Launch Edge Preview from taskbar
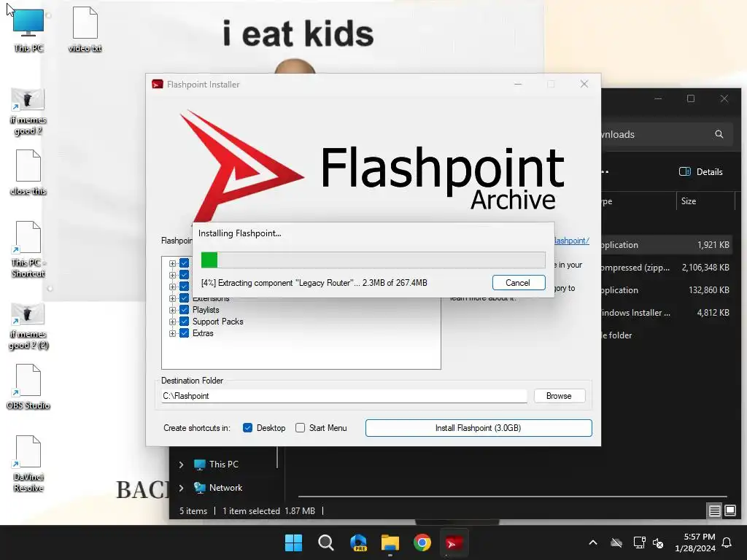This screenshot has width=747, height=560. coord(358,542)
